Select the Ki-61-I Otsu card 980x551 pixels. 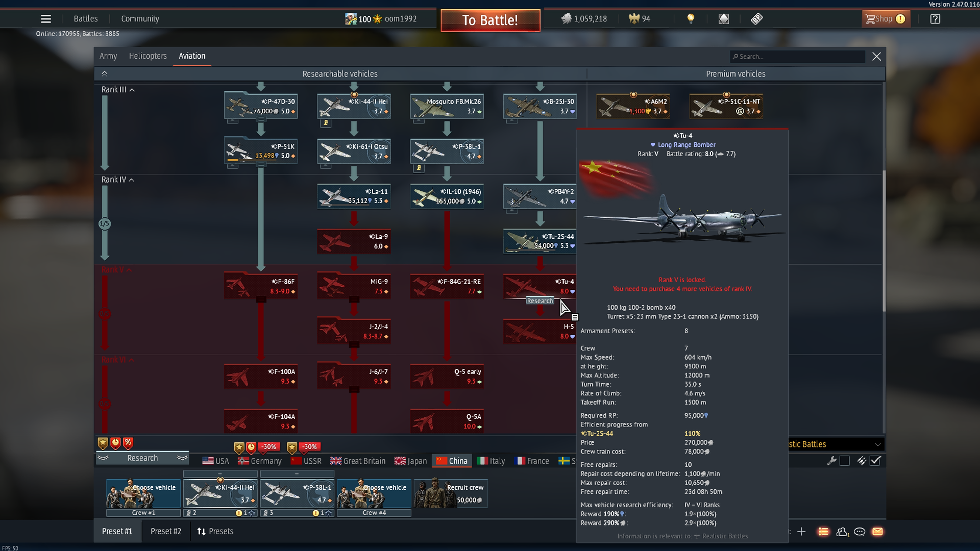[x=354, y=151]
